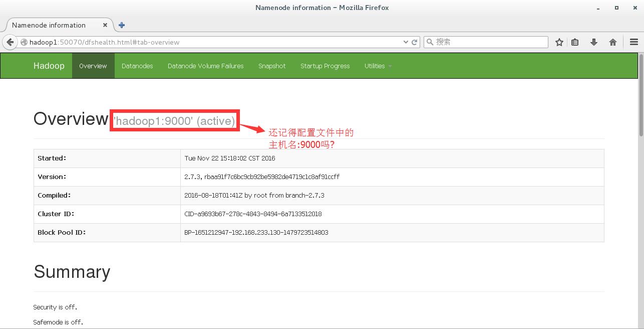View the Startup Progress tab
The image size is (644, 329).
pos(325,66)
